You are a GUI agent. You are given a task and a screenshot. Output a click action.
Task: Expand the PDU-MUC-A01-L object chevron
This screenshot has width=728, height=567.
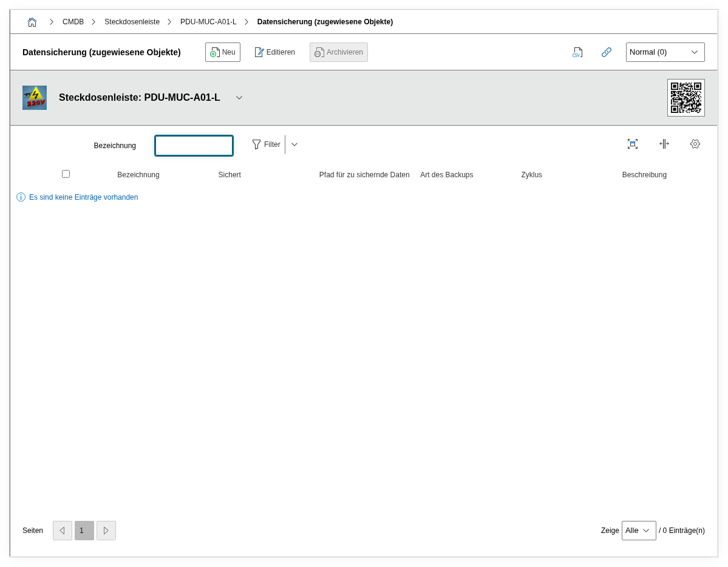tap(239, 98)
